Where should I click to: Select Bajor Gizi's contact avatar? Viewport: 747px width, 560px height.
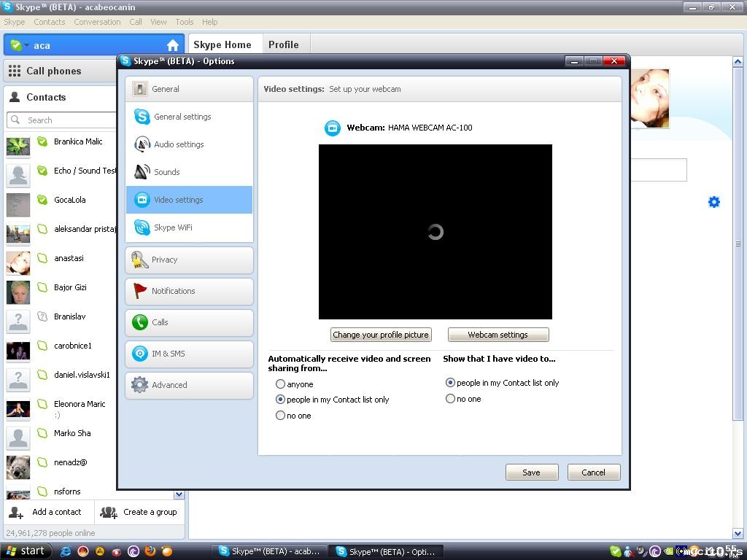18,292
